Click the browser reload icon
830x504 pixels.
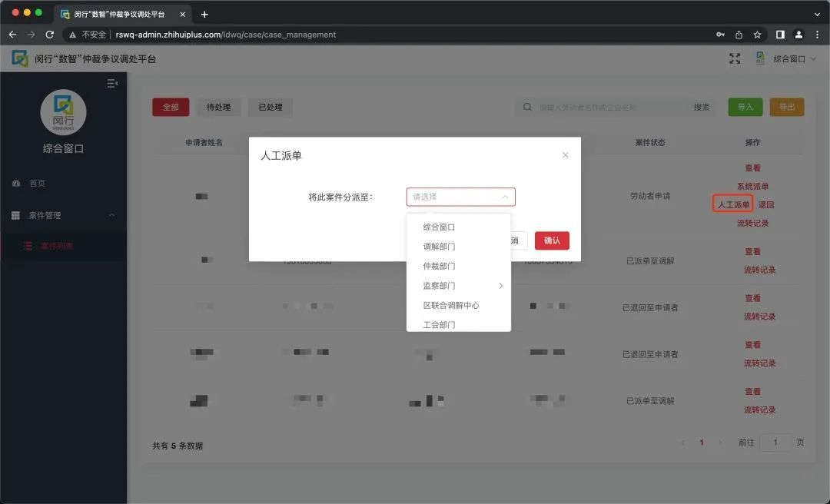[50, 35]
